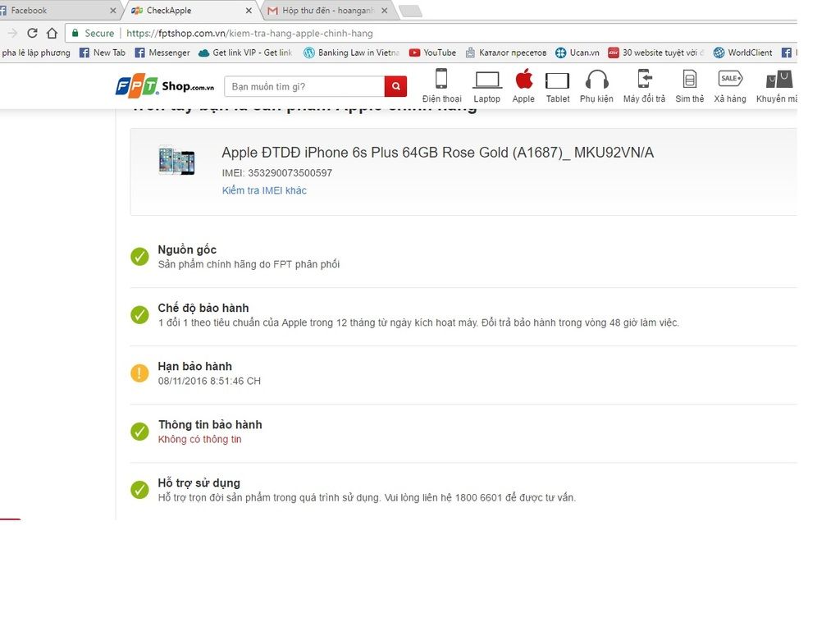The width and height of the screenshot is (840, 631).
Task: Open the 'Get link VIP' bookmark
Action: click(245, 53)
